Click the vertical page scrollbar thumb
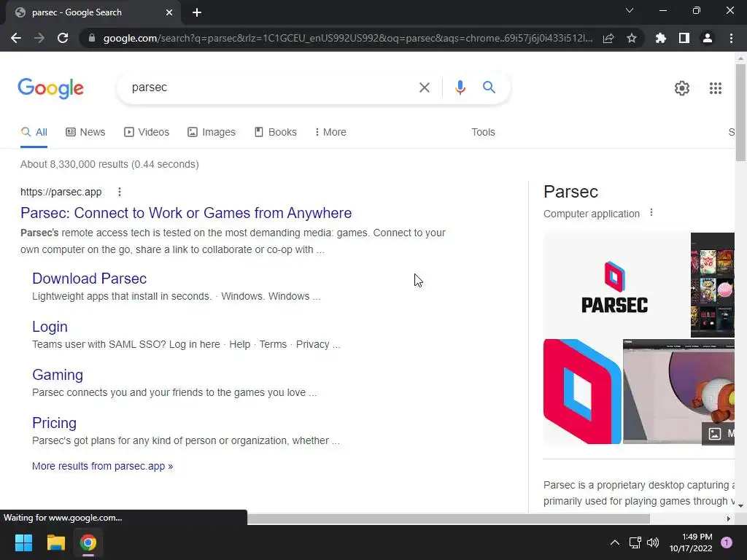Viewport: 747px width, 560px height. (x=740, y=113)
